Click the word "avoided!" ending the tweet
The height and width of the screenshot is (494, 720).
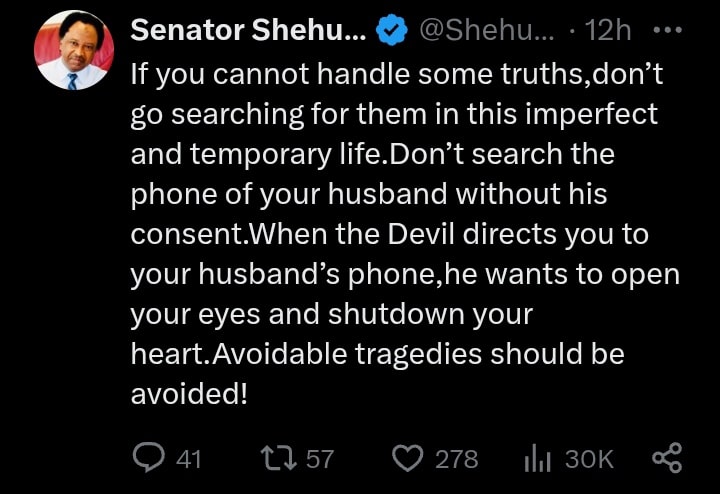tap(189, 393)
